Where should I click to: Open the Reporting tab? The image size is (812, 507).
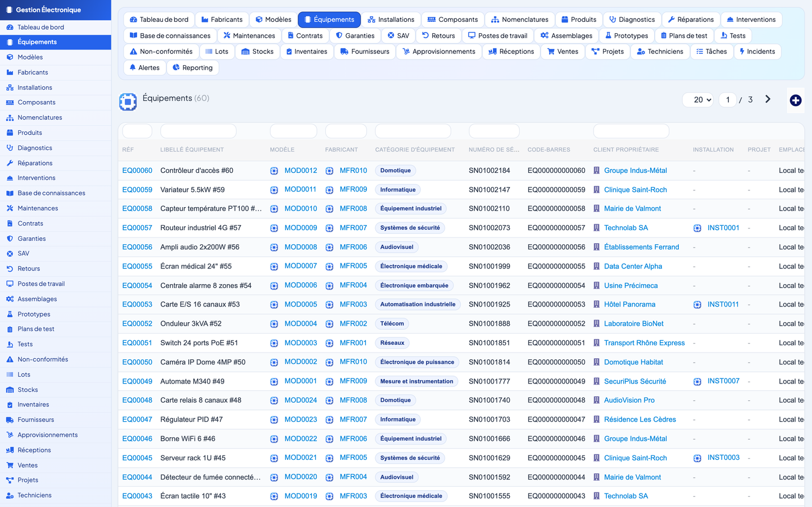click(192, 67)
